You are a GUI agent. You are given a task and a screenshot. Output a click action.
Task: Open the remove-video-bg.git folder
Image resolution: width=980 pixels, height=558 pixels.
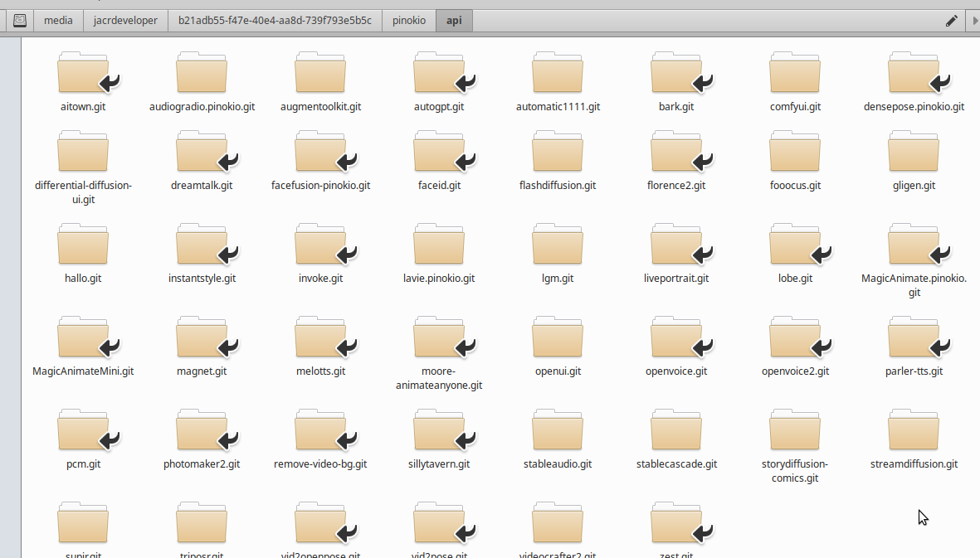point(320,431)
